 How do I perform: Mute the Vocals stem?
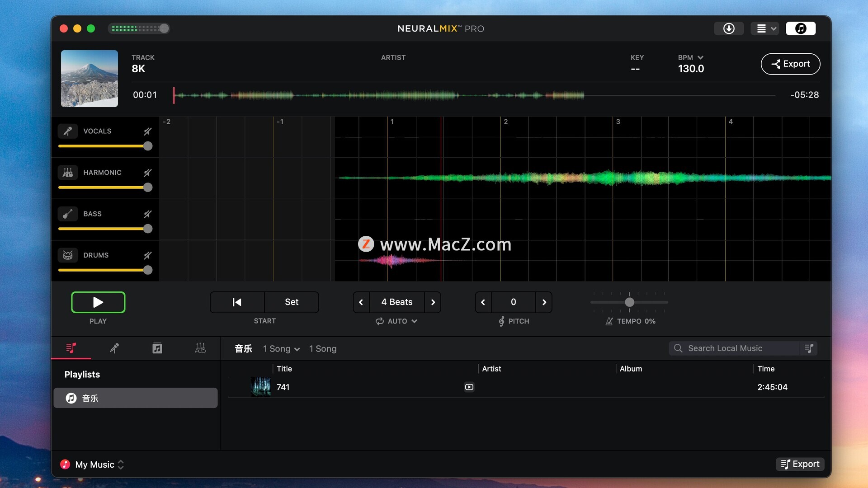pos(147,131)
